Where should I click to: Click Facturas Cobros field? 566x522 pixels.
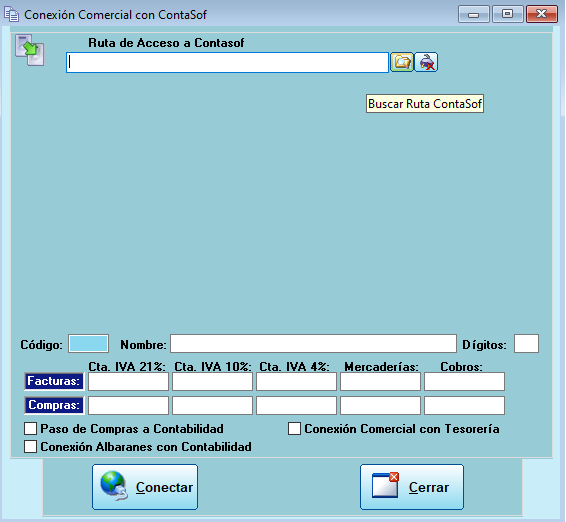464,382
